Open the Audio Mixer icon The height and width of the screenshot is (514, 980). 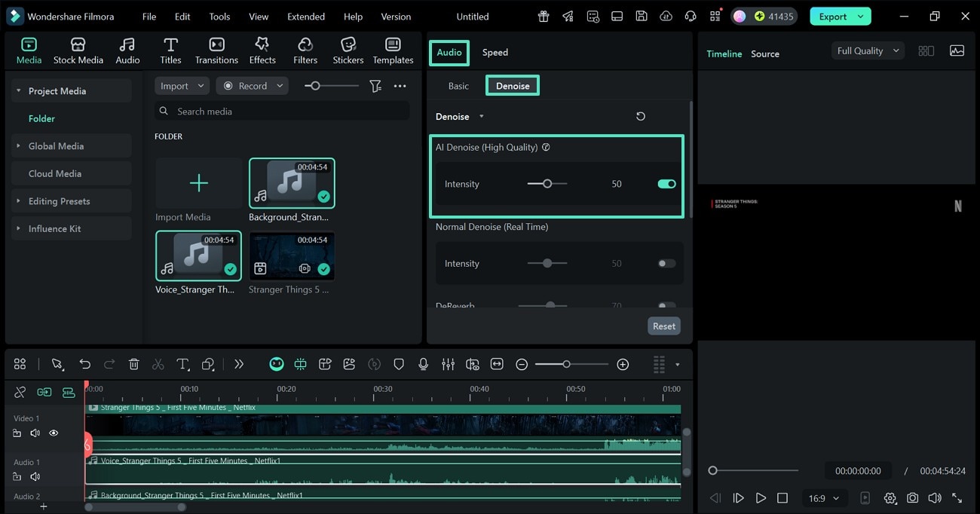[x=448, y=364]
